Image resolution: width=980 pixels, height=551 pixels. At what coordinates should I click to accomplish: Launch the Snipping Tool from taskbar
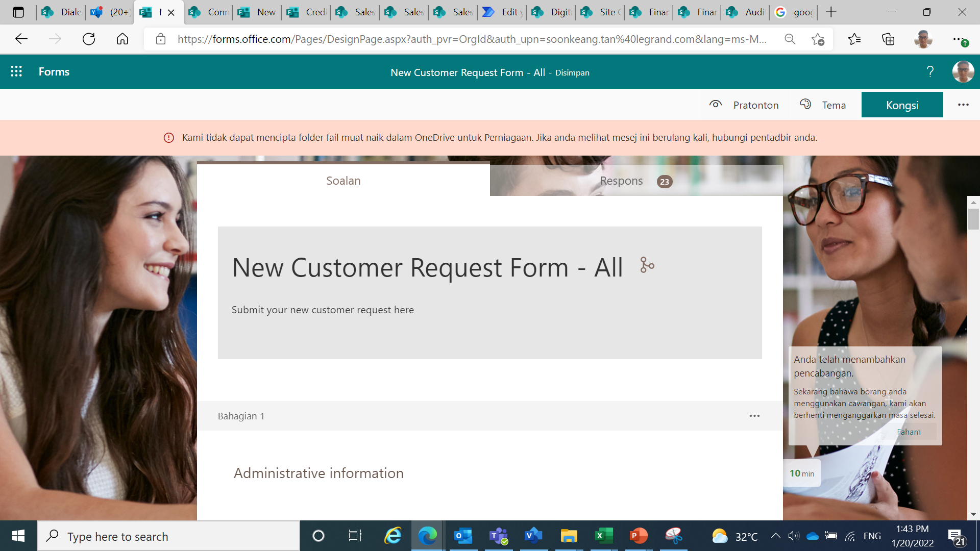click(674, 536)
